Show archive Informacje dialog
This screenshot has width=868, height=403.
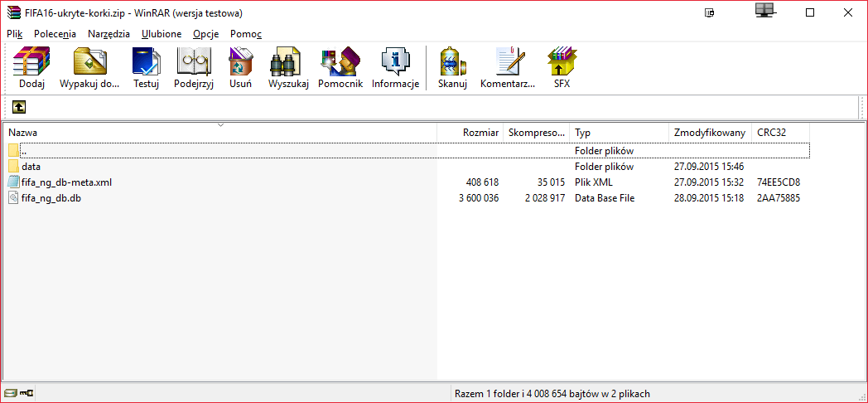click(395, 68)
